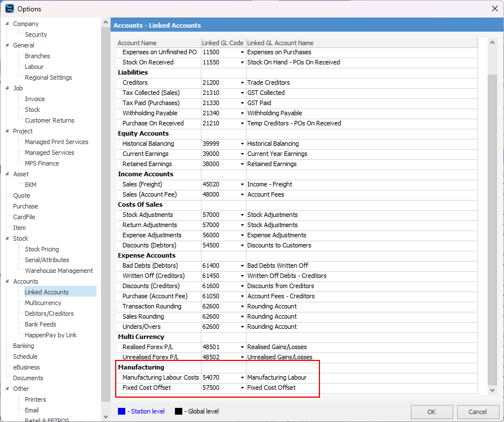
Task: Click the black Global level color swatch
Action: click(178, 411)
